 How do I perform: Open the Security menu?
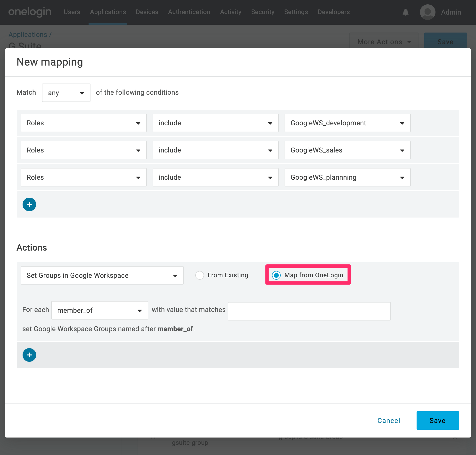click(x=263, y=12)
